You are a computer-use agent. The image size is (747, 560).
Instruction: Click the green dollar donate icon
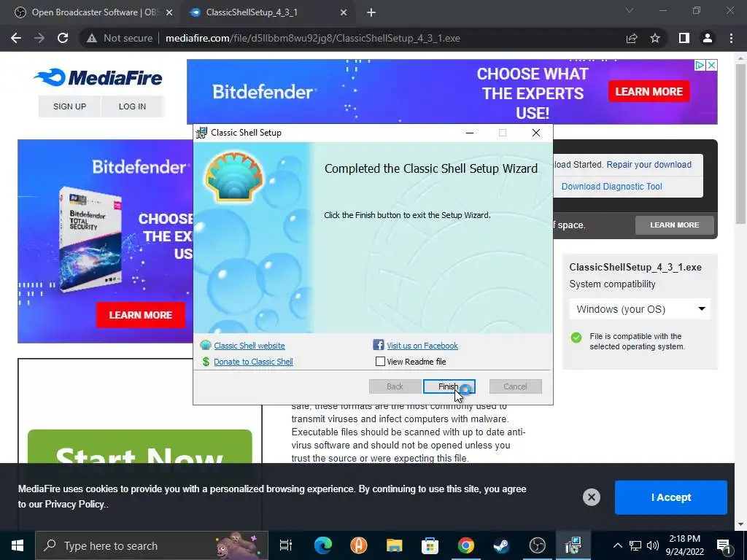tap(206, 362)
